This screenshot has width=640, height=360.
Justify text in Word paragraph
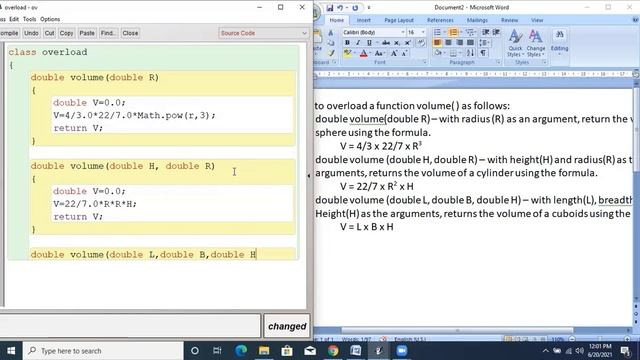470,42
